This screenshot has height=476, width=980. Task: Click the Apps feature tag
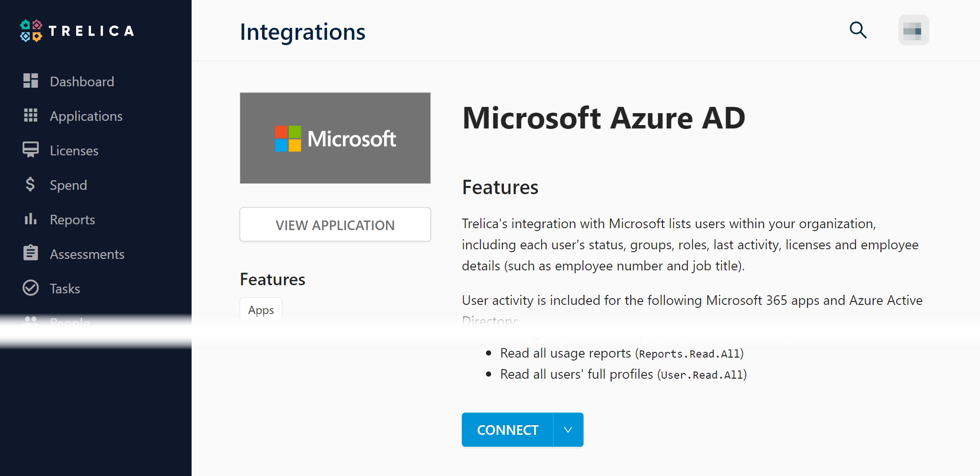pos(261,310)
